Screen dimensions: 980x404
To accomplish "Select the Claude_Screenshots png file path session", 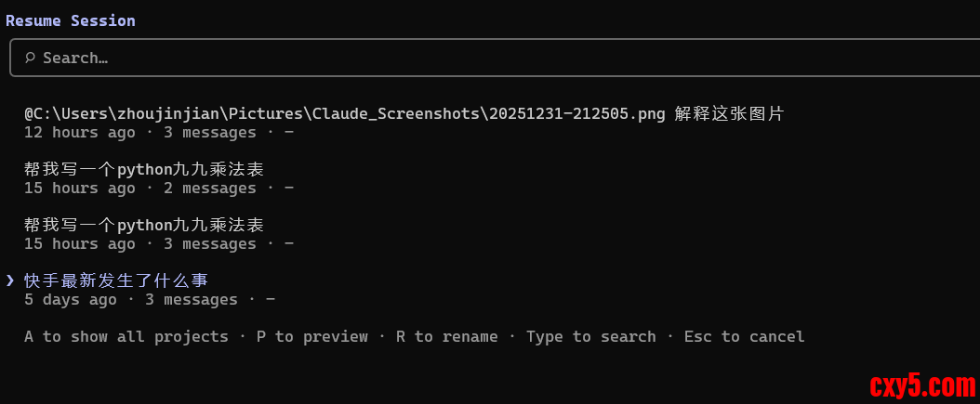I will tap(344, 113).
